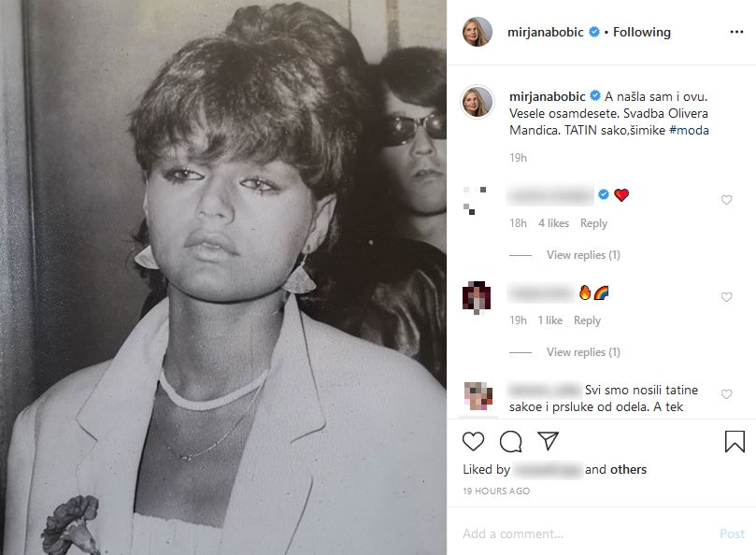Like the post with heart icon
This screenshot has width=756, height=555.
pyautogui.click(x=473, y=441)
